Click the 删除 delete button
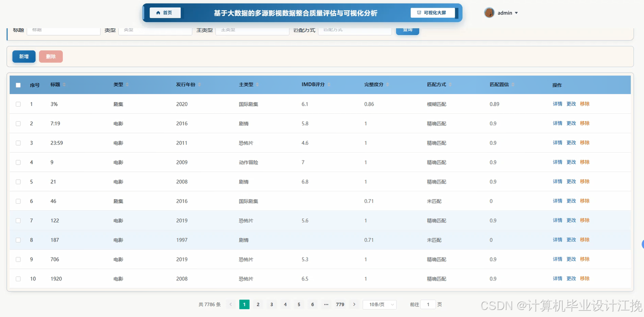This screenshot has height=317, width=644. [51, 56]
